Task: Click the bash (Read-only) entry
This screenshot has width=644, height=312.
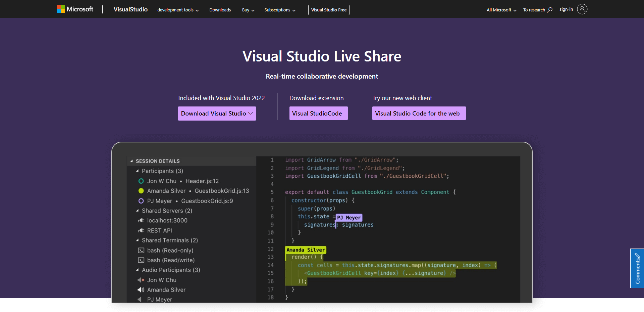Action: [x=170, y=250]
